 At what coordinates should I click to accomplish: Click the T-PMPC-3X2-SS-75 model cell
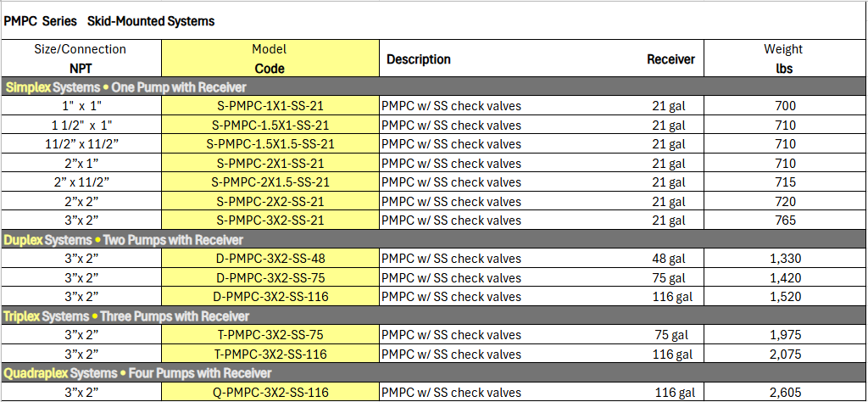[270, 335]
